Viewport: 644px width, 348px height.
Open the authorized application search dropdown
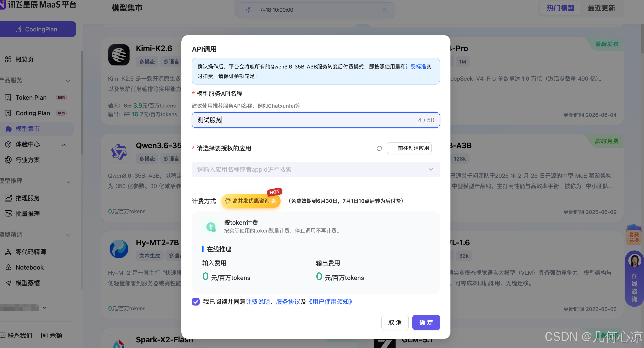(315, 169)
